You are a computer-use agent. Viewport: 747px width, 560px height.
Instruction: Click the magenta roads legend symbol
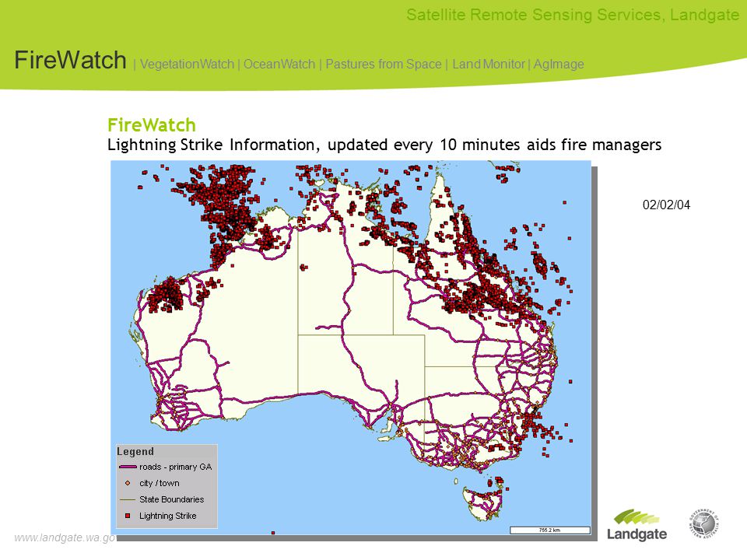click(x=128, y=467)
